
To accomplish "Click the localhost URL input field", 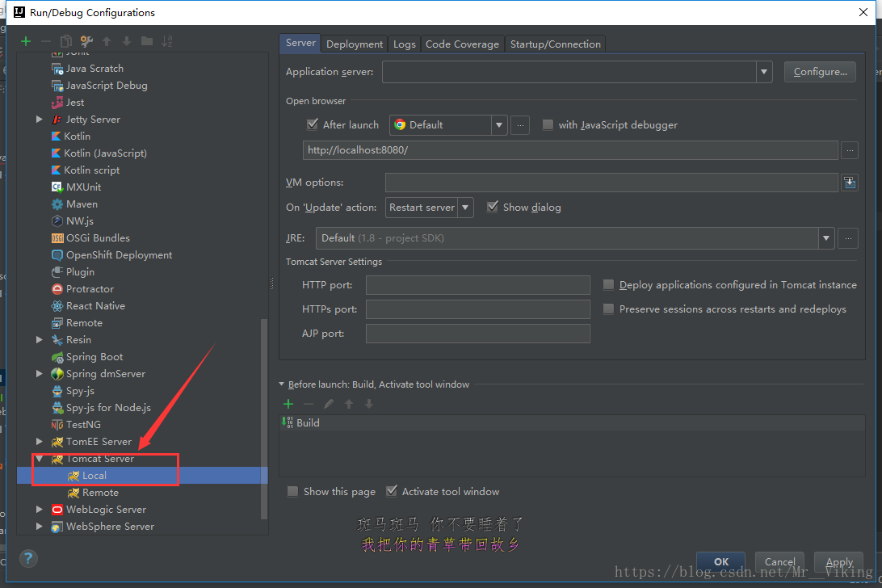I will (x=570, y=150).
